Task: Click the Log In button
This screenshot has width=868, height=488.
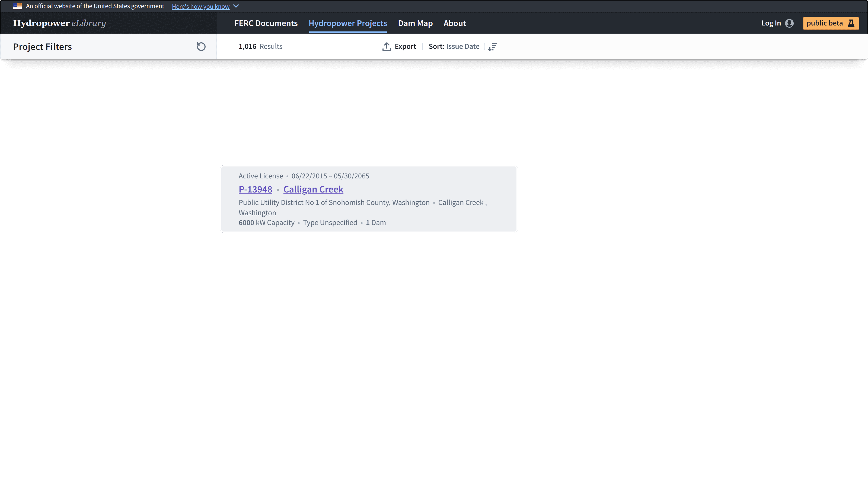Action: click(x=771, y=23)
